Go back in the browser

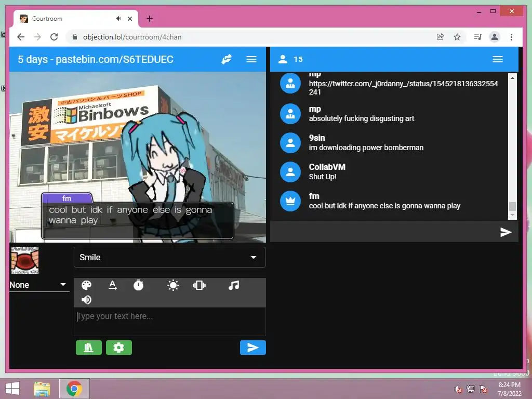click(x=21, y=37)
